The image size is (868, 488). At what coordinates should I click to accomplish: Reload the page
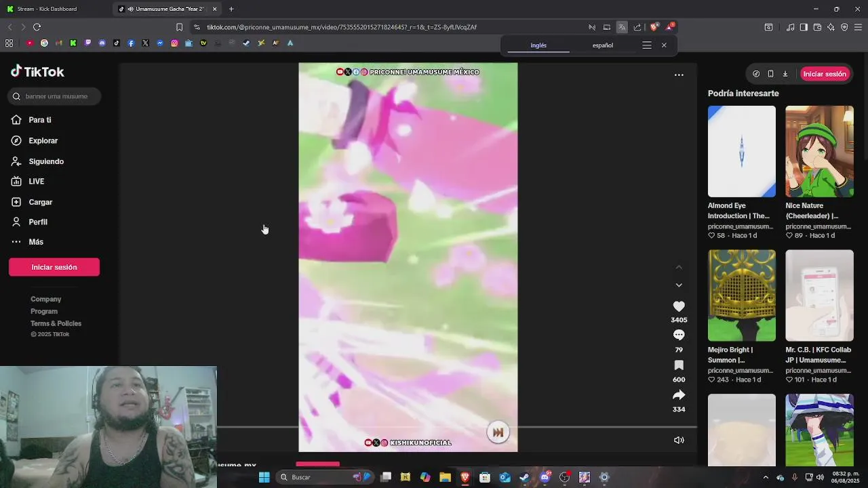tap(37, 27)
